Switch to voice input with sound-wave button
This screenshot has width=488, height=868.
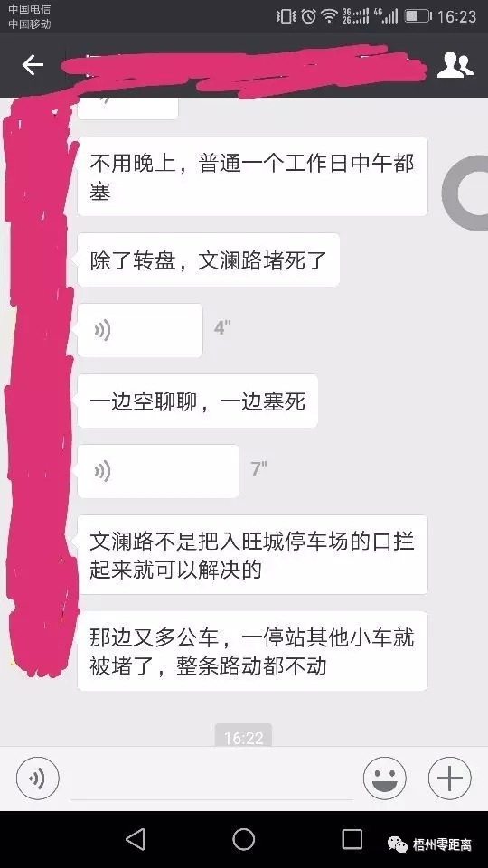[38, 778]
